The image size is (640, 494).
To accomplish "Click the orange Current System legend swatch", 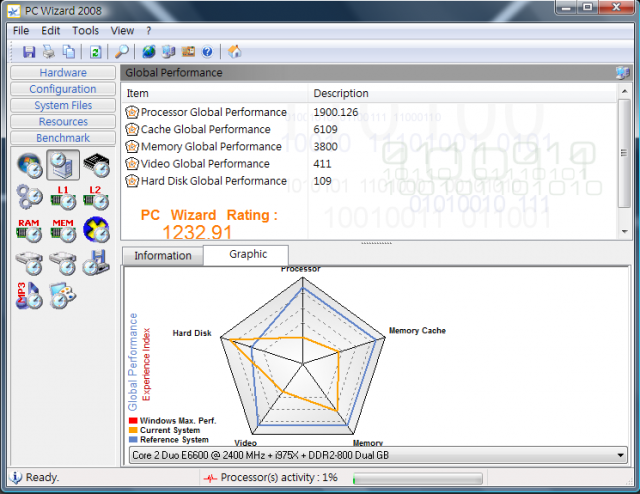I will pos(133,430).
